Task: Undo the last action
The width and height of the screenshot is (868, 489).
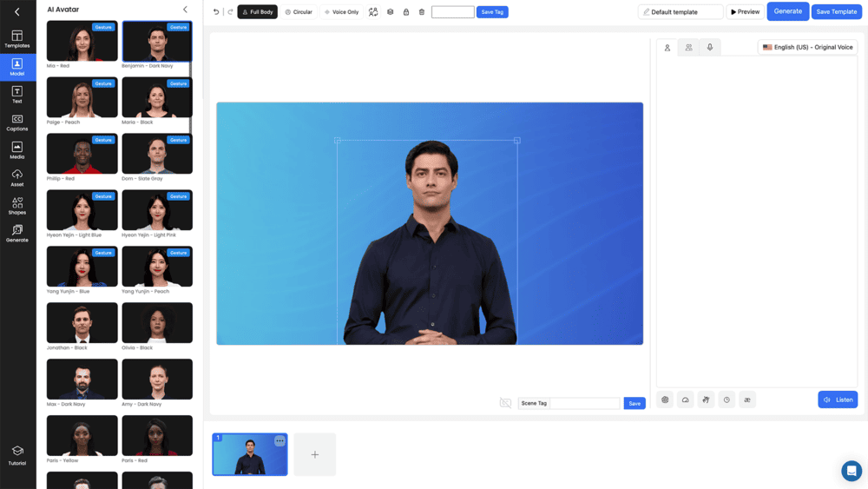Action: (216, 11)
